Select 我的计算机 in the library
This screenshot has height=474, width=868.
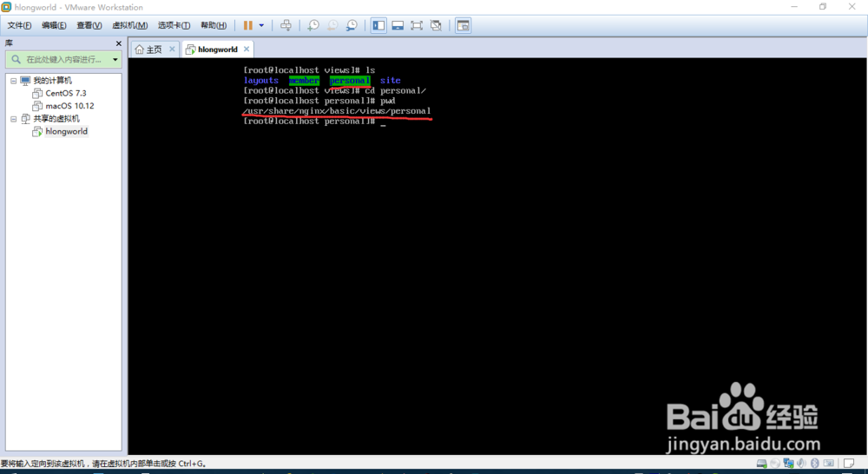(x=52, y=81)
